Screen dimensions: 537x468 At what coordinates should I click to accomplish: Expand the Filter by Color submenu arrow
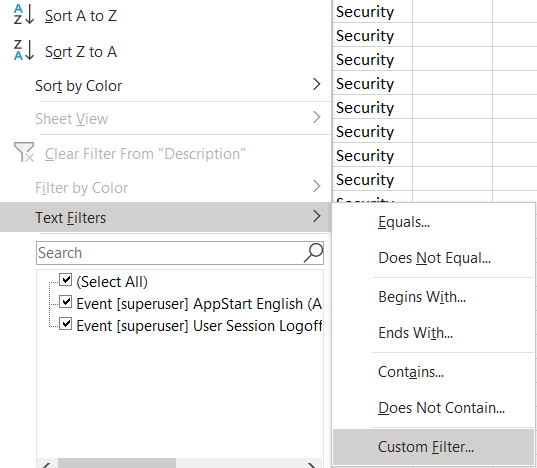click(317, 186)
